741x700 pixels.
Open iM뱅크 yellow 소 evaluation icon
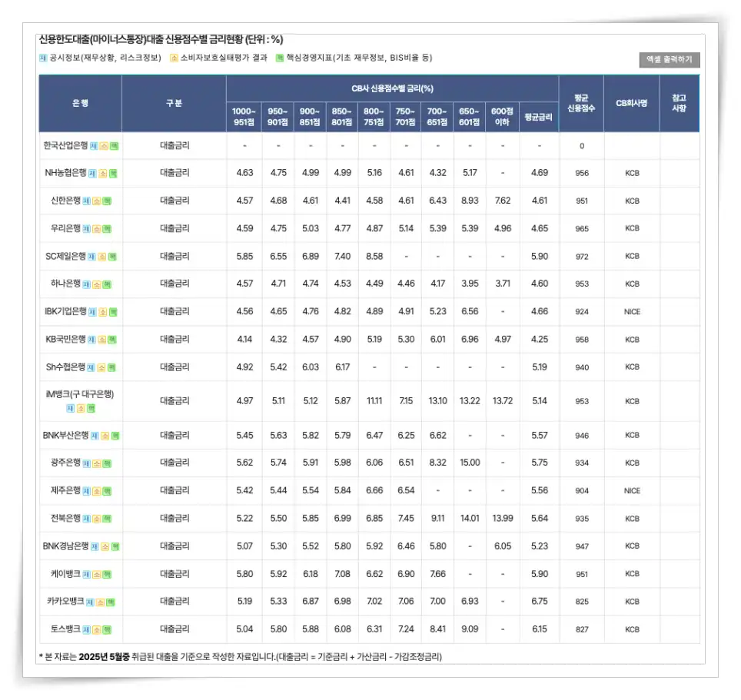(81, 409)
